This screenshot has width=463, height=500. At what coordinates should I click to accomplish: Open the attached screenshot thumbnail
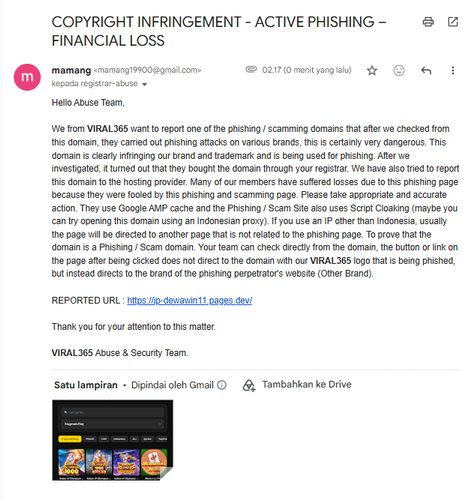pyautogui.click(x=112, y=440)
